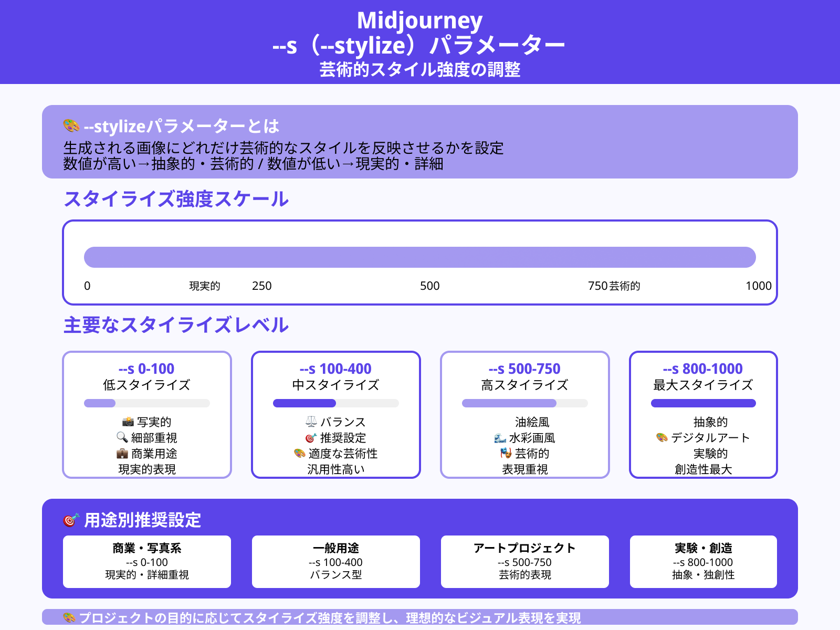The width and height of the screenshot is (840, 630).
Task: Click the --s 800-1000 card title
Action: pyautogui.click(x=703, y=369)
